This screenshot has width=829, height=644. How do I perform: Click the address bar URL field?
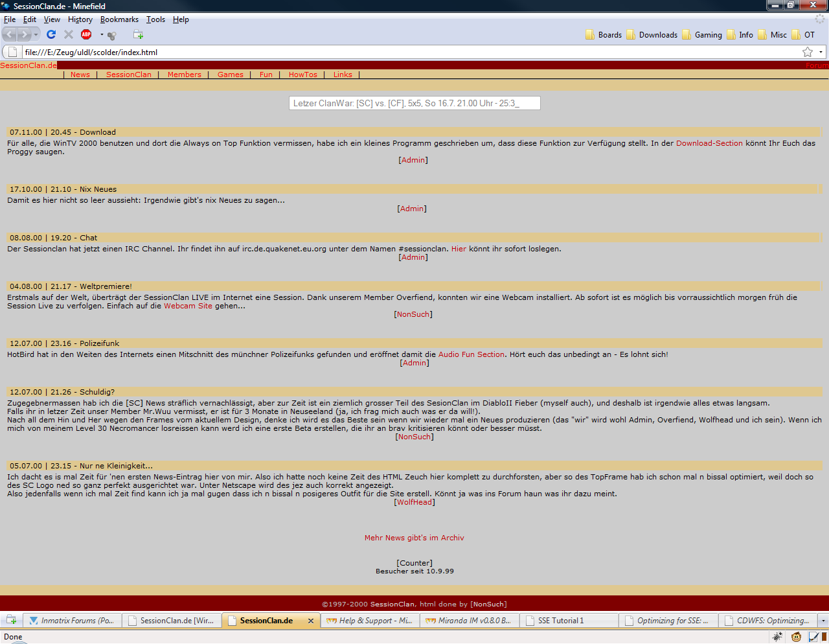389,52
